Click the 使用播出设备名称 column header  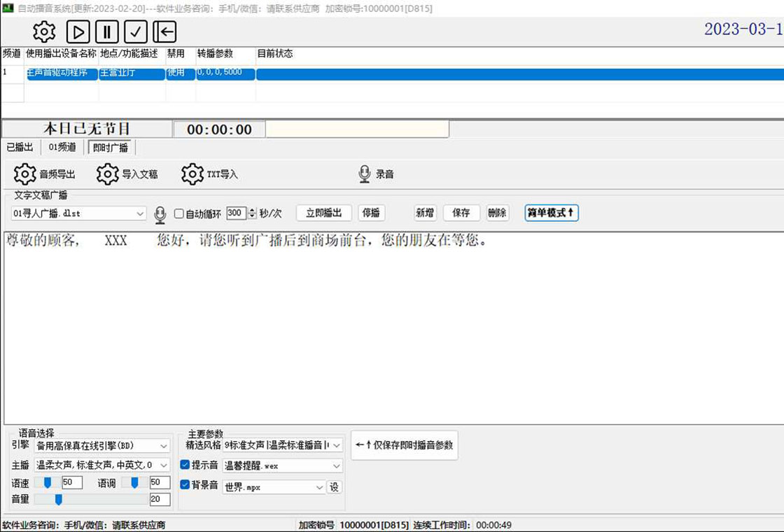coord(61,53)
